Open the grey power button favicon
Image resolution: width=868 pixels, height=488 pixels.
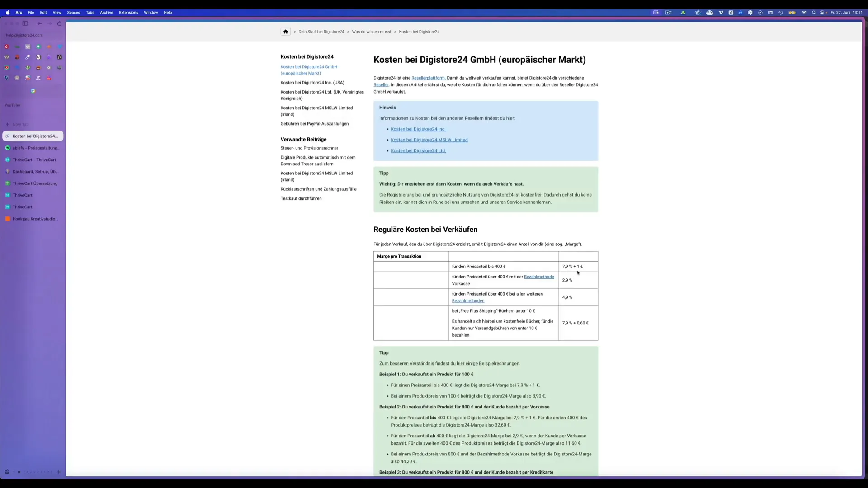tap(17, 78)
